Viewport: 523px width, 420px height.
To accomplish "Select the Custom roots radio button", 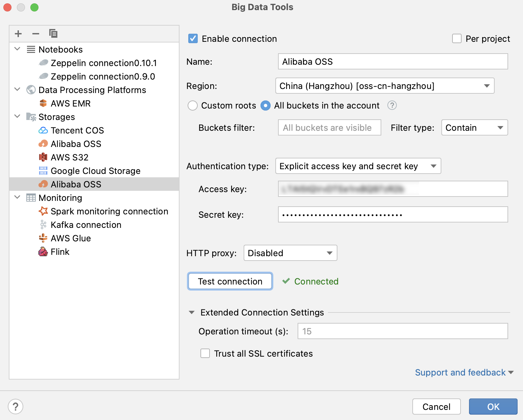I will [x=193, y=106].
